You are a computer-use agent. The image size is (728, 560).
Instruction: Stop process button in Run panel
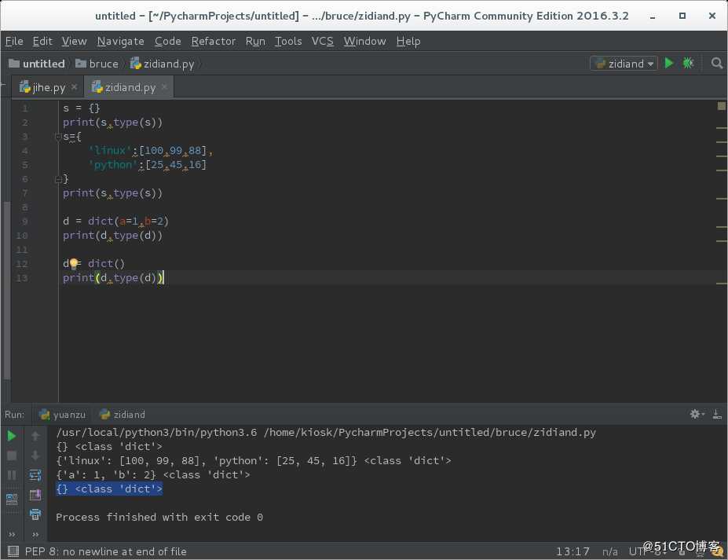[x=12, y=456]
